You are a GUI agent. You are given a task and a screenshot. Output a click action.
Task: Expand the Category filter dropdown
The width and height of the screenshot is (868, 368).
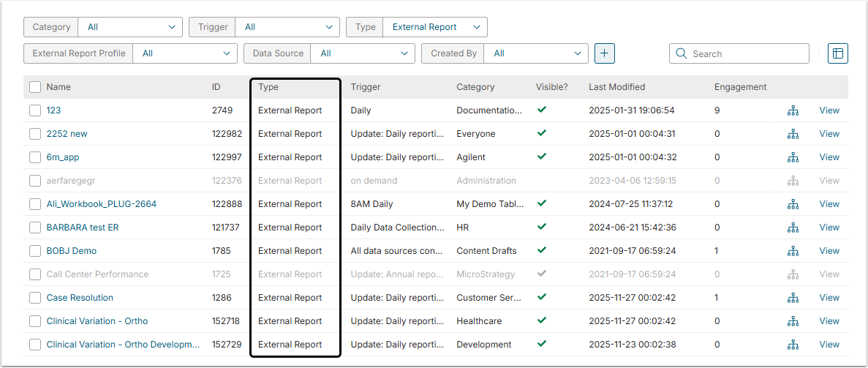click(x=130, y=27)
